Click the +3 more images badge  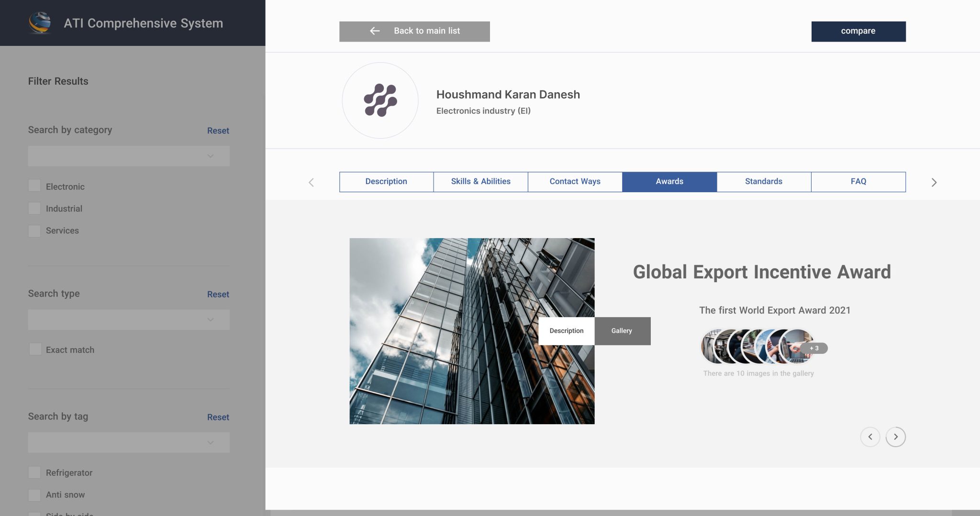[814, 348]
